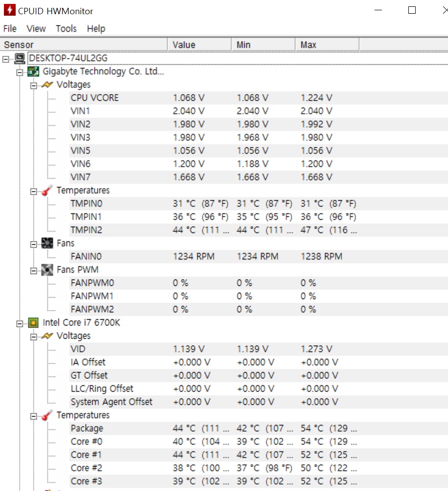Collapse the Intel Temperatures group
448x491 pixels.
click(x=33, y=416)
